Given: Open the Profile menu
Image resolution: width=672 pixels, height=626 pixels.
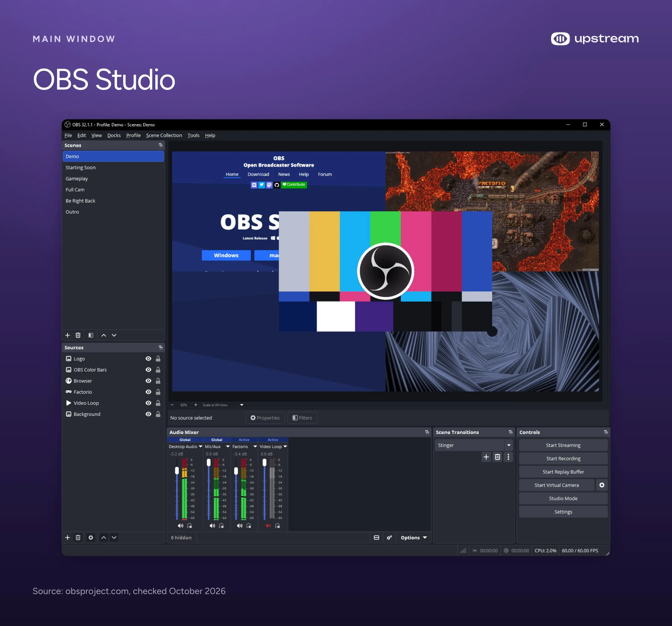Looking at the screenshot, I should pyautogui.click(x=133, y=135).
